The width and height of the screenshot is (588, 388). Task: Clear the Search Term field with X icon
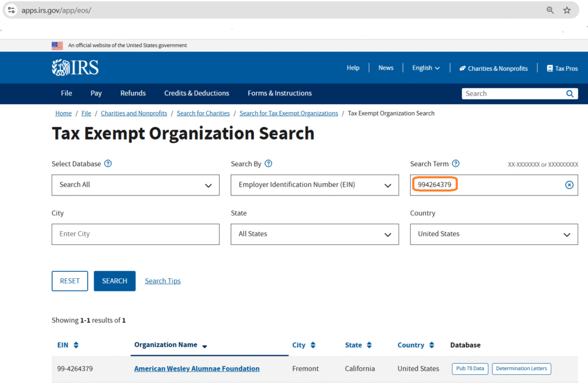(569, 185)
